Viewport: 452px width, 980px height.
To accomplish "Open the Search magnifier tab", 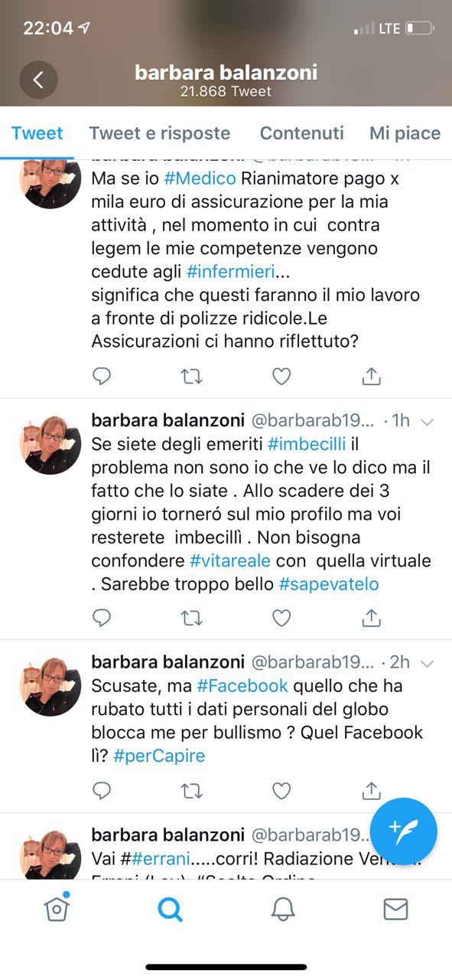I will pos(170,910).
